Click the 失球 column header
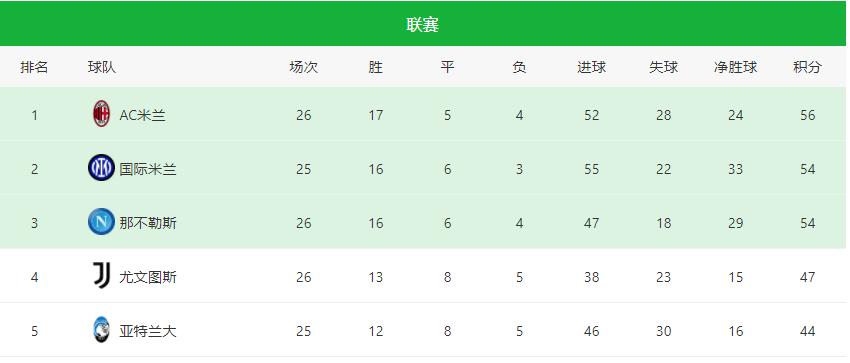The width and height of the screenshot is (850, 363). pyautogui.click(x=664, y=67)
